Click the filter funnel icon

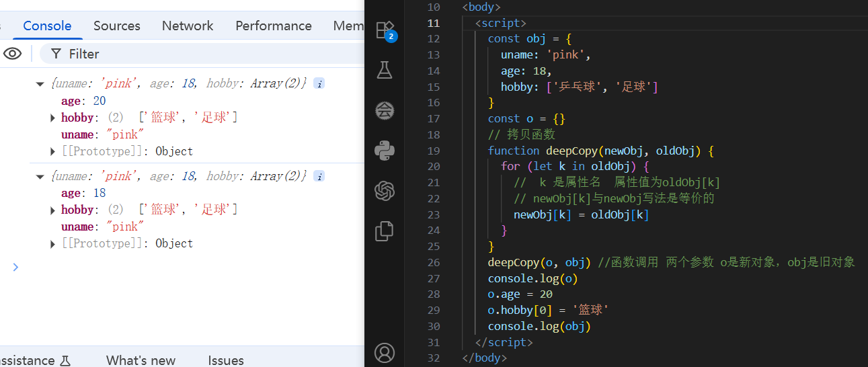56,54
